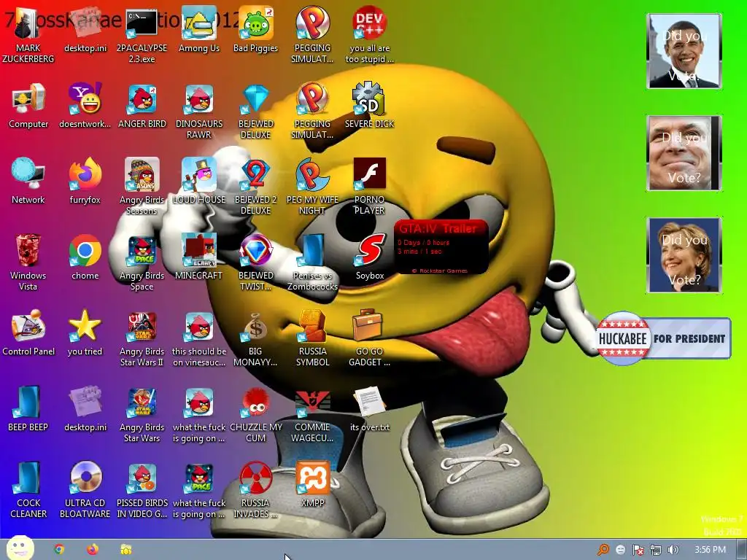Click Chrome in the taskbar
Screen dimensions: 747x560
point(59,550)
